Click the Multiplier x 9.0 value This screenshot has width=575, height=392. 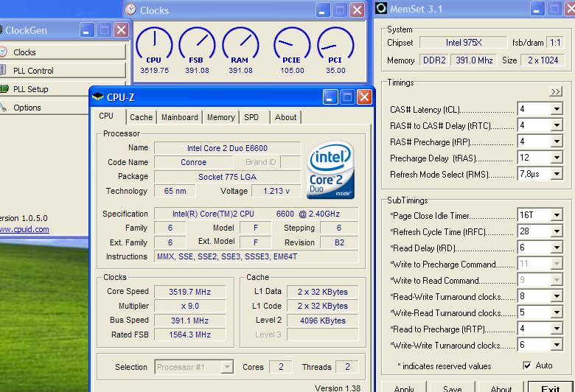189,306
